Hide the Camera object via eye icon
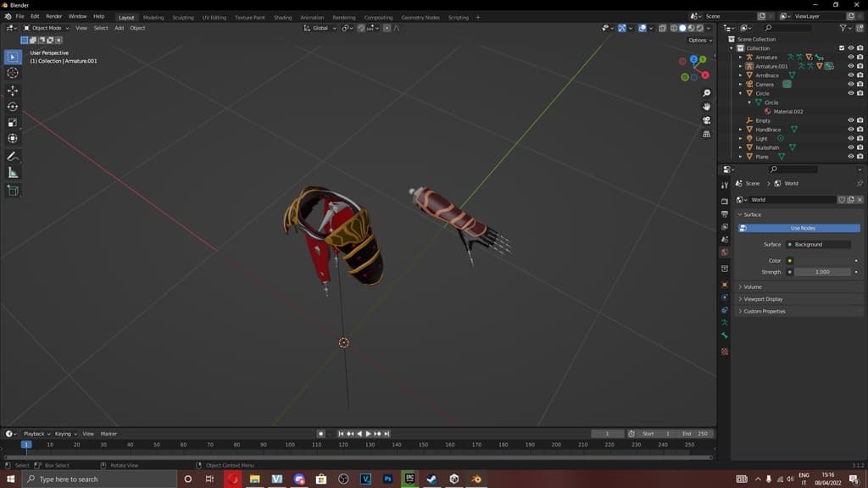This screenshot has width=868, height=488. [851, 84]
